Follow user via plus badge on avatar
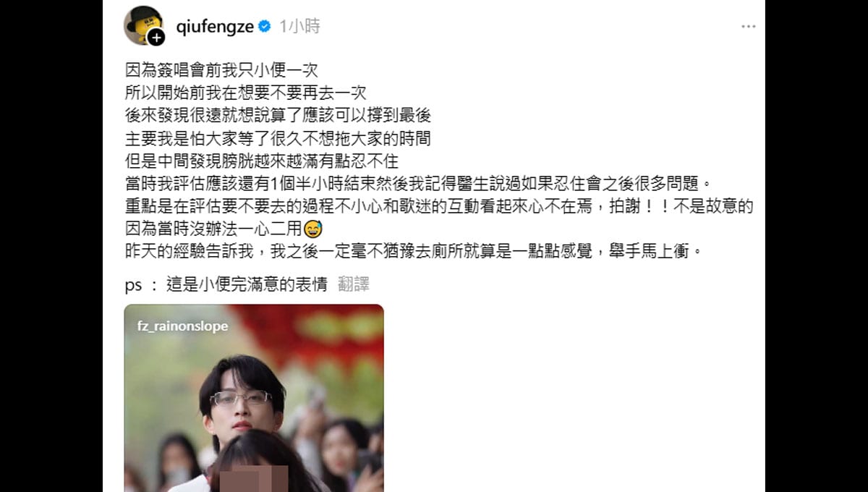This screenshot has width=868, height=492. [156, 38]
